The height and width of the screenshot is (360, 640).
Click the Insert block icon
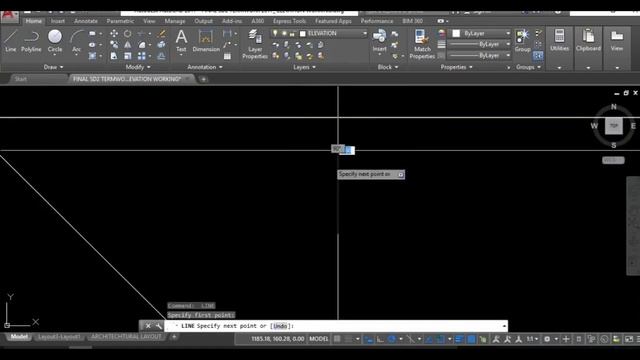(x=380, y=41)
